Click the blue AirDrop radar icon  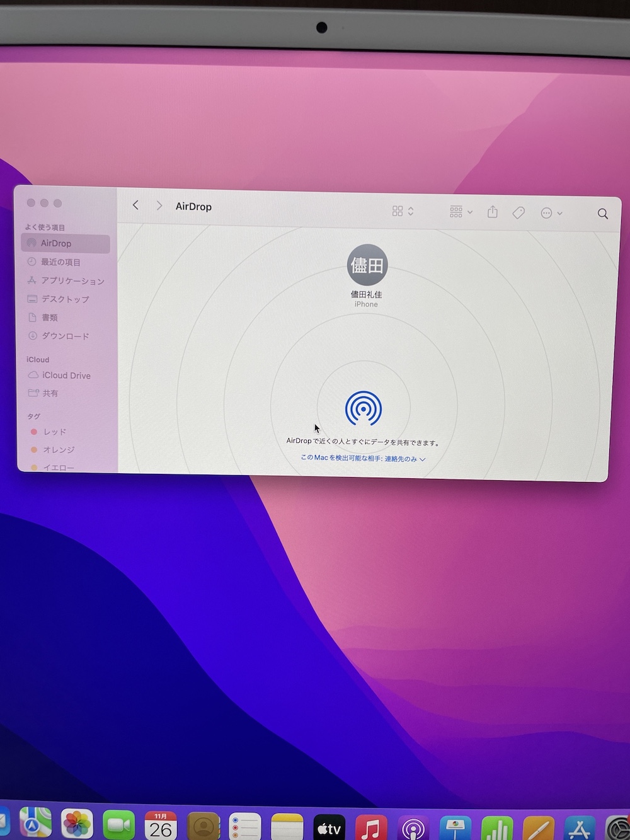(x=364, y=408)
